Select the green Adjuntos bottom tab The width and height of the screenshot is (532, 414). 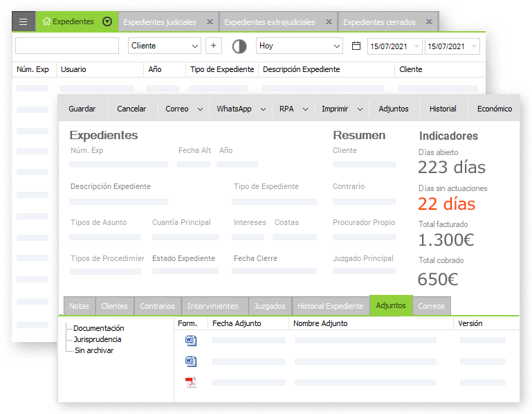391,305
